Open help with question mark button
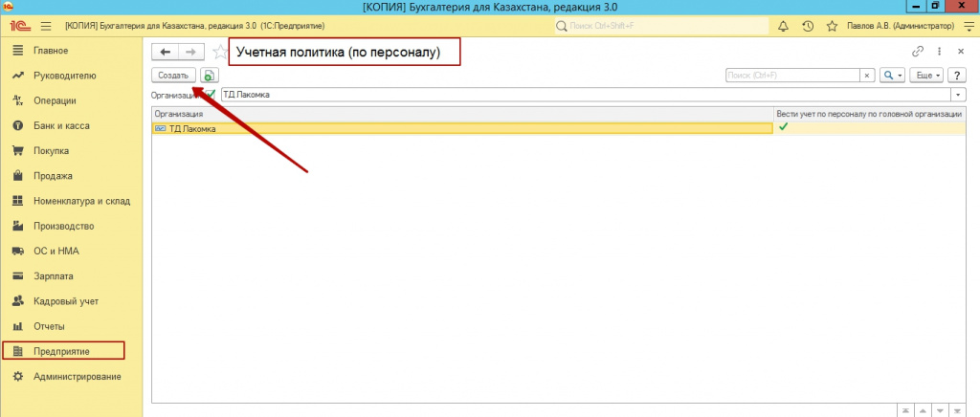Viewport: 980px width, 417px height. (x=957, y=75)
